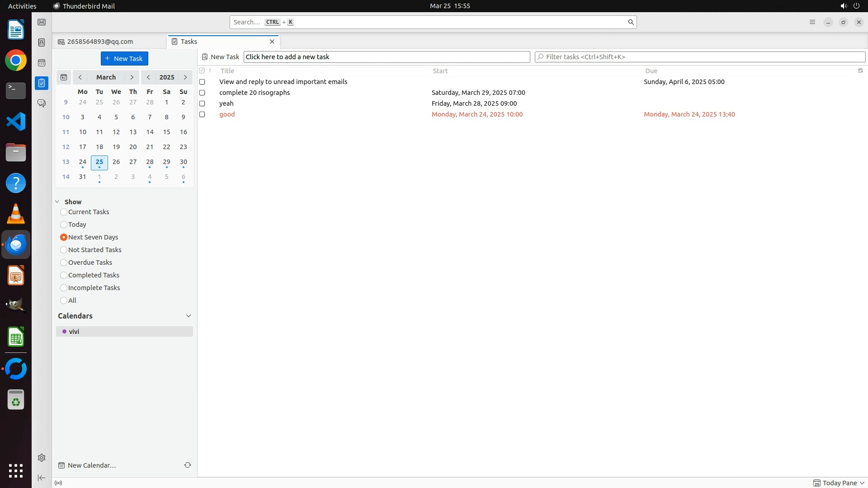Click the blue New Task button
Viewport: 868px width, 488px height.
(x=124, y=59)
